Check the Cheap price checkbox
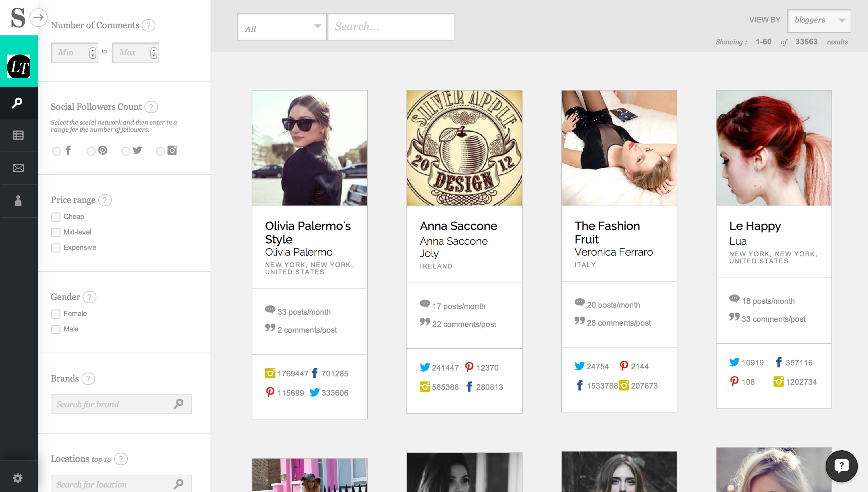Viewport: 868px width, 492px height. (x=56, y=217)
